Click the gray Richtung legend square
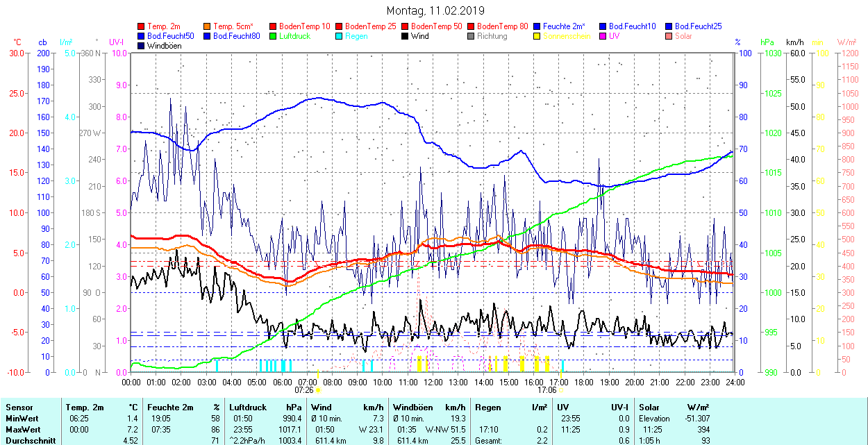 tap(471, 36)
